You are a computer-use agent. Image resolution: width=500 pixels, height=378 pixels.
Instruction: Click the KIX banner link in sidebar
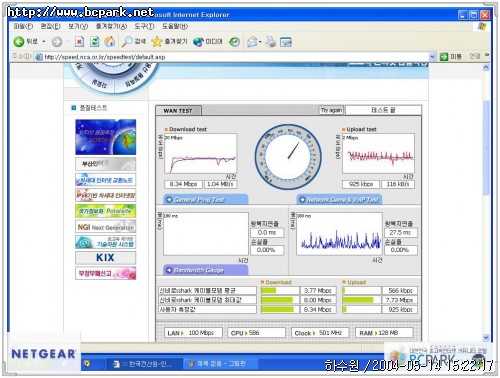tap(105, 258)
